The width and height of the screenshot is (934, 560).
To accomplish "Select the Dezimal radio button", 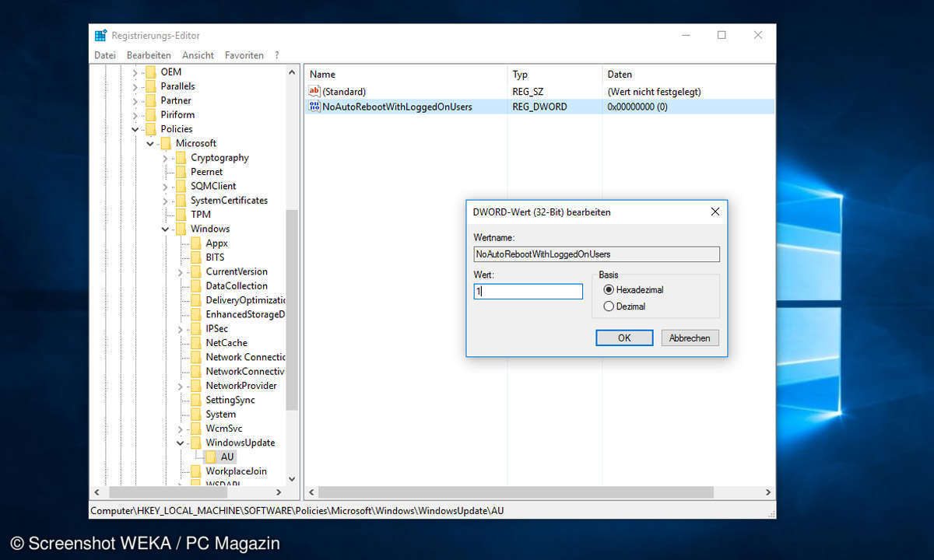I will (x=609, y=306).
